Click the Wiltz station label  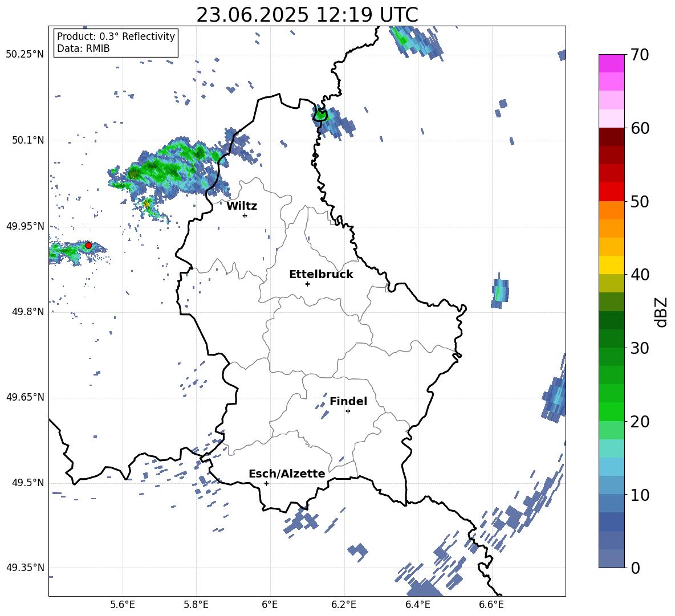pyautogui.click(x=242, y=206)
